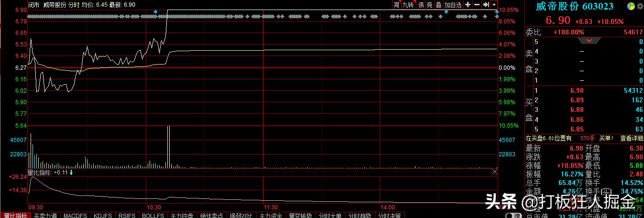Open the 分时大单 tab
The width and height of the screenshot is (644, 218).
pos(331,216)
